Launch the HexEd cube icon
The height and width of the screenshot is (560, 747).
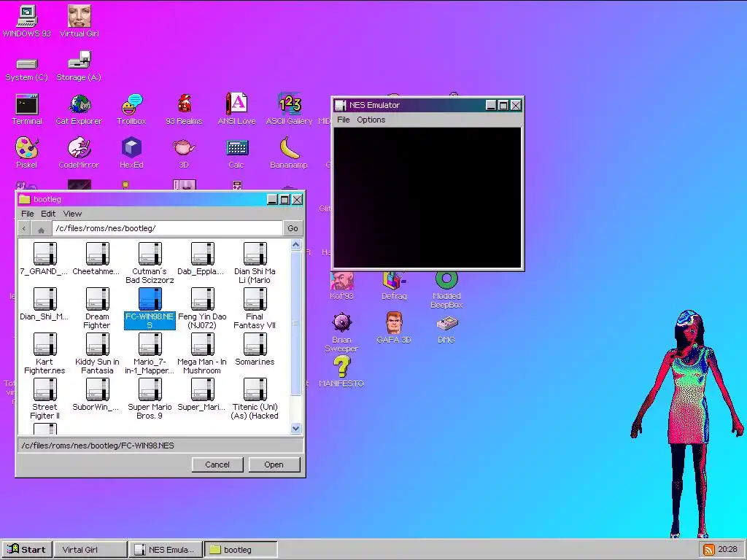131,152
